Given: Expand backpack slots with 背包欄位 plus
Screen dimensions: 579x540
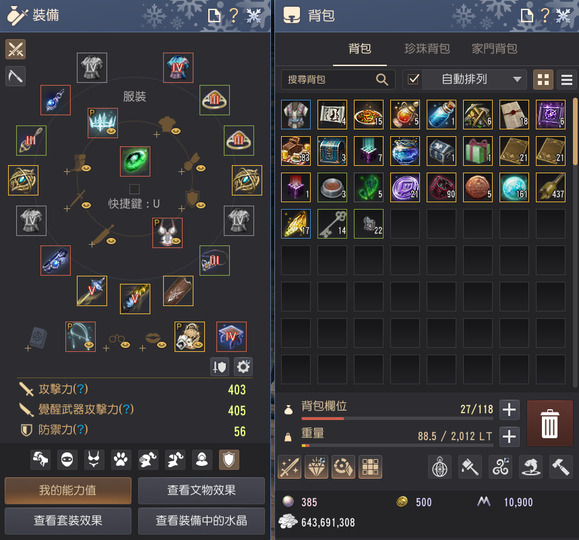Looking at the screenshot, I should coord(509,410).
